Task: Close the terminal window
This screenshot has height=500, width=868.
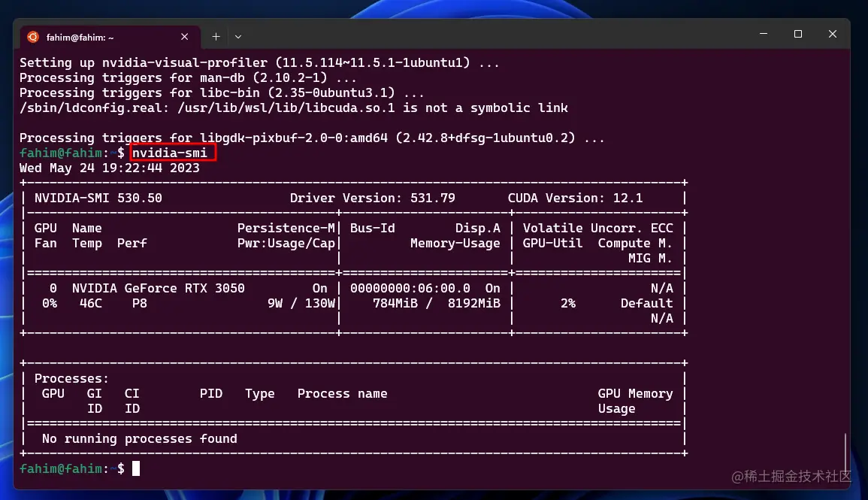Action: click(x=832, y=34)
